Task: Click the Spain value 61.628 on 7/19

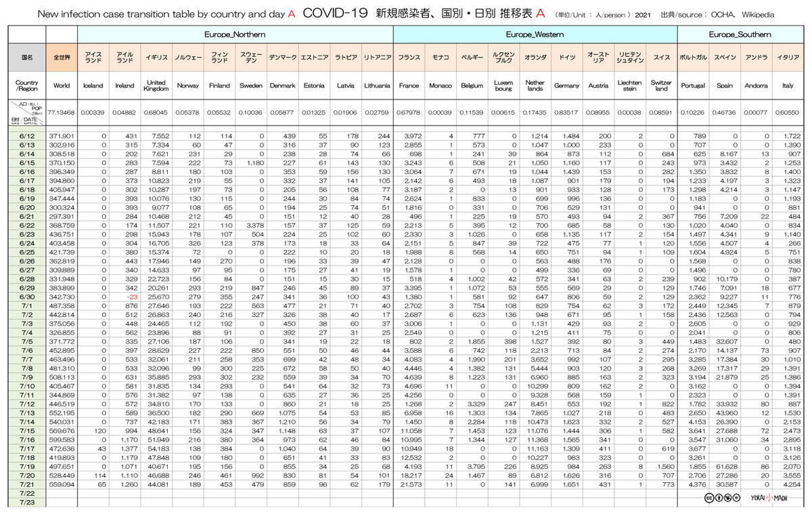Action: pos(727,465)
